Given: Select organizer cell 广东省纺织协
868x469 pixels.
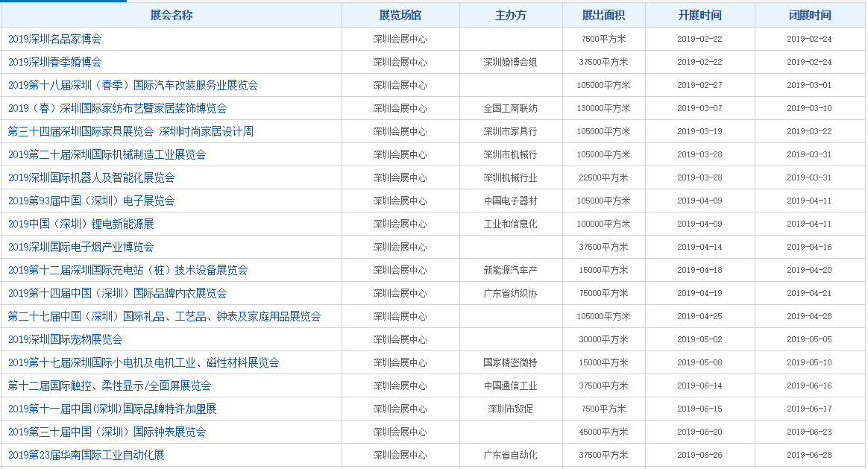Looking at the screenshot, I should (x=510, y=294).
